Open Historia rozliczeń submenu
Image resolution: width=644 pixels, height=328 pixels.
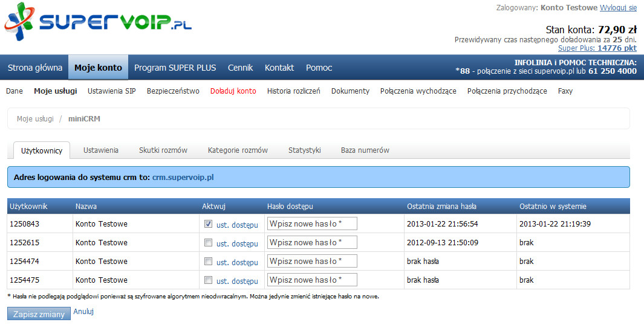(294, 91)
